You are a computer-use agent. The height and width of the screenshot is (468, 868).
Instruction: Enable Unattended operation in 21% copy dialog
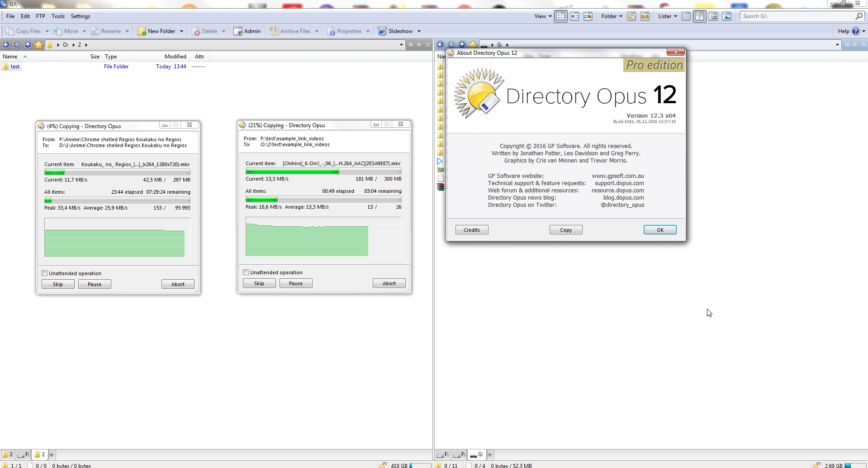pos(246,272)
